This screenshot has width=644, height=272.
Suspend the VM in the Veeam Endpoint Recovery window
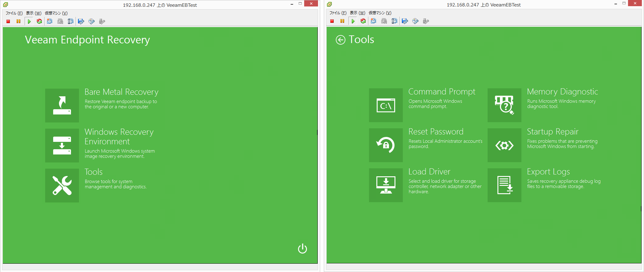tap(18, 21)
